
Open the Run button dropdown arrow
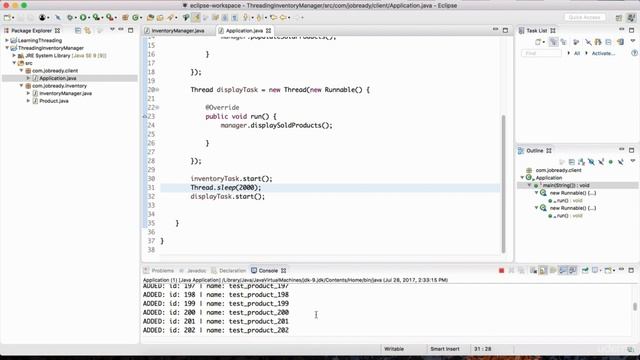click(89, 18)
